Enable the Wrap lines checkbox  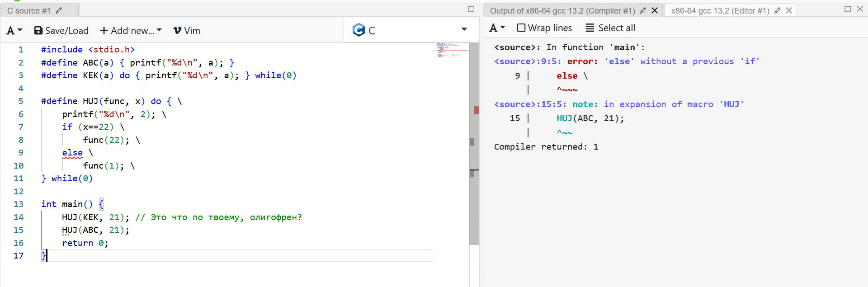coord(521,28)
